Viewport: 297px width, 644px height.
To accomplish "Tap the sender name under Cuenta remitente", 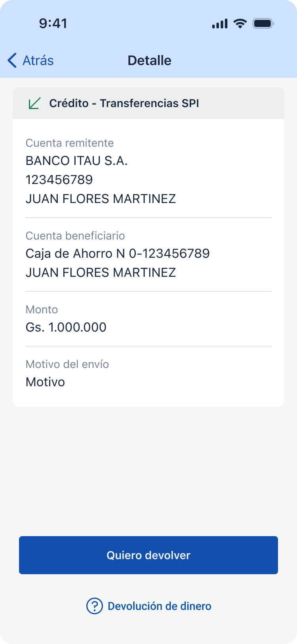I will (x=101, y=199).
